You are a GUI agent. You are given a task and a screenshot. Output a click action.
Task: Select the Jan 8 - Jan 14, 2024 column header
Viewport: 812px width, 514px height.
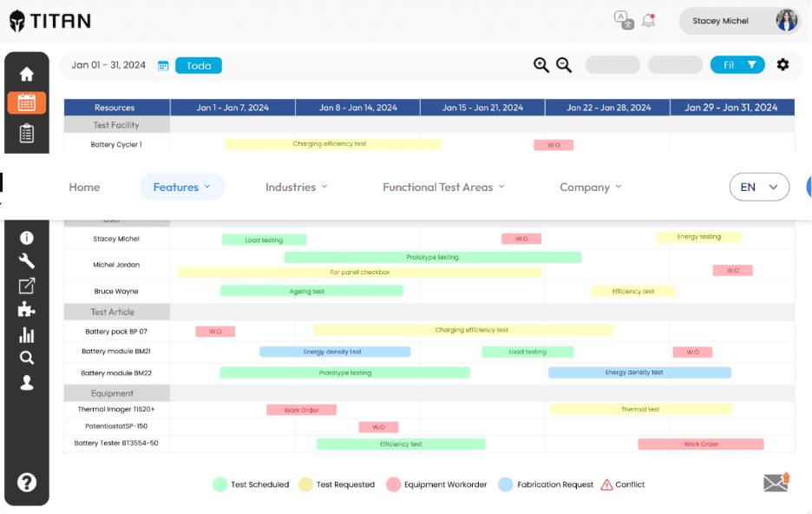click(x=357, y=108)
